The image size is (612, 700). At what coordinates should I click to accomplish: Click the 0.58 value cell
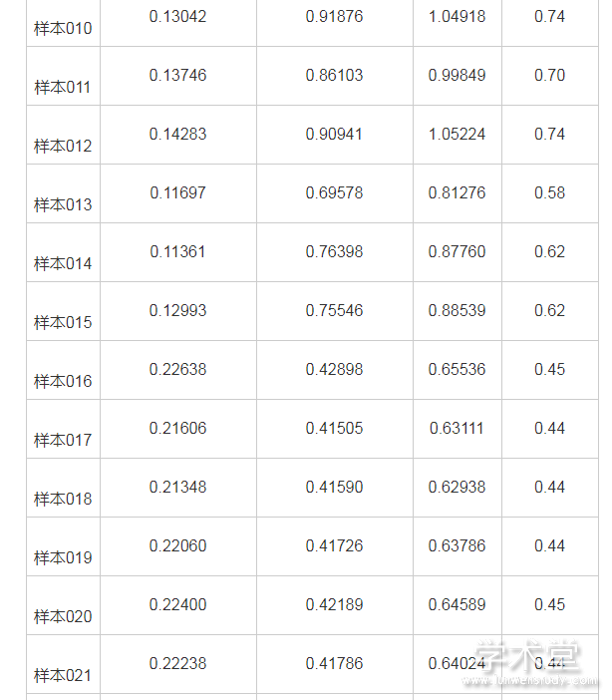(549, 192)
